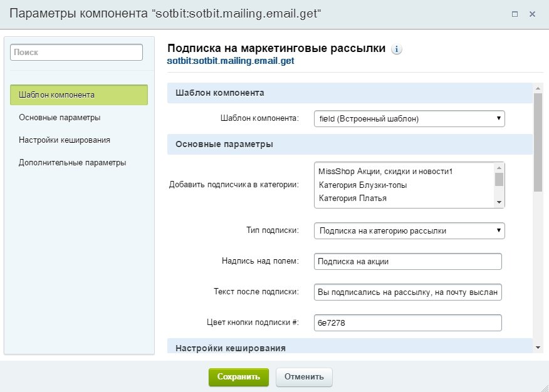The image size is (549, 392).
Task: Select the Шаблон компонента sidebar section
Action: coord(79,95)
